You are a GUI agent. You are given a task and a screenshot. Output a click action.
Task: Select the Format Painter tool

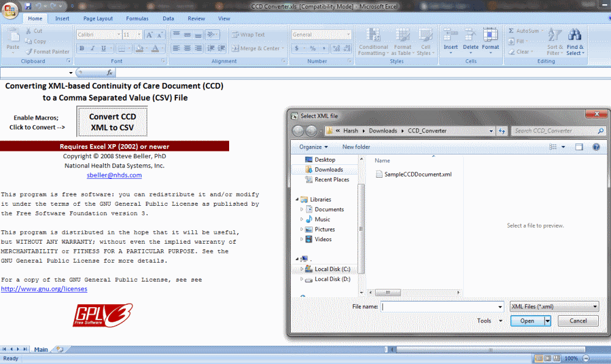(x=47, y=51)
